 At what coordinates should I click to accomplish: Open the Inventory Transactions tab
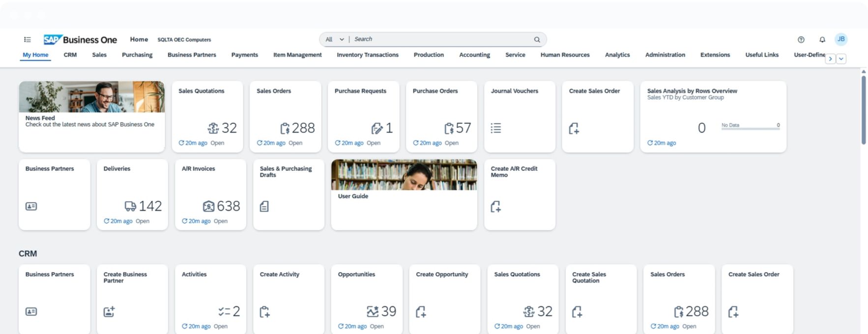coord(367,55)
